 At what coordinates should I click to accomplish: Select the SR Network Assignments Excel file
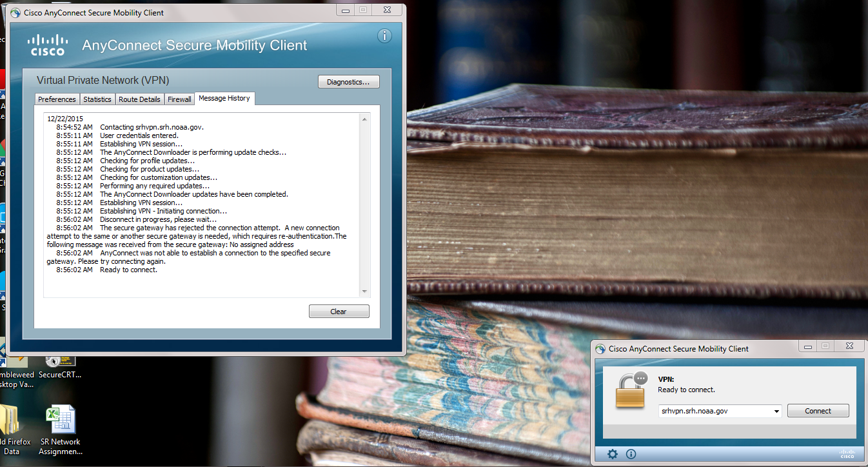pos(61,430)
